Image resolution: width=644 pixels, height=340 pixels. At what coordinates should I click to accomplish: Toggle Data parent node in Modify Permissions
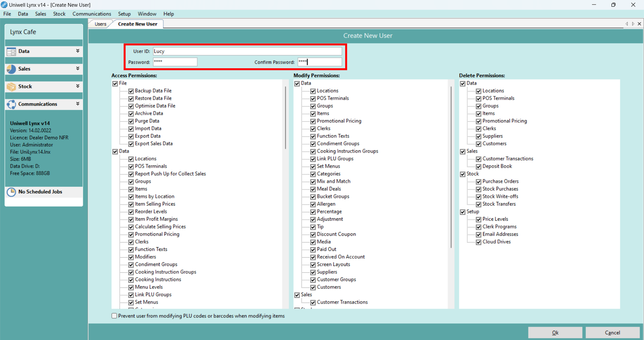pos(297,84)
